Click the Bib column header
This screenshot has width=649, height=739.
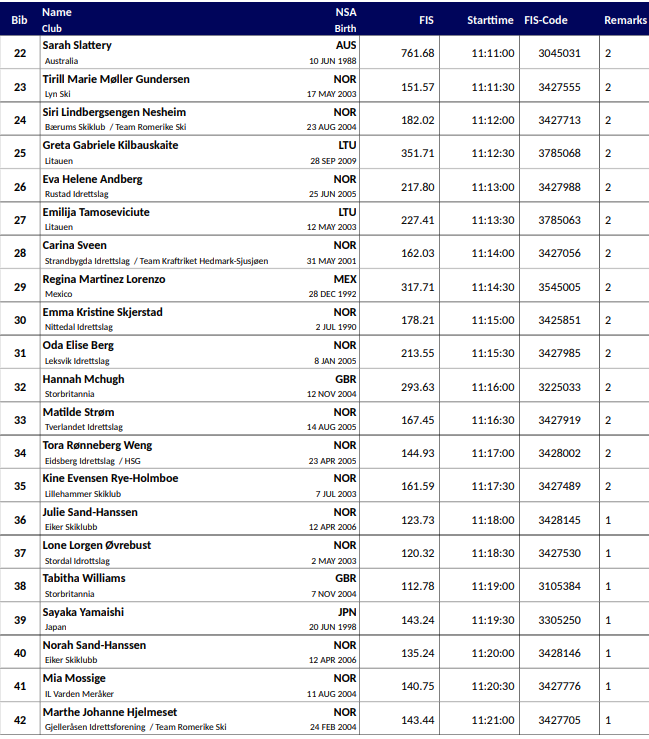pyautogui.click(x=19, y=20)
